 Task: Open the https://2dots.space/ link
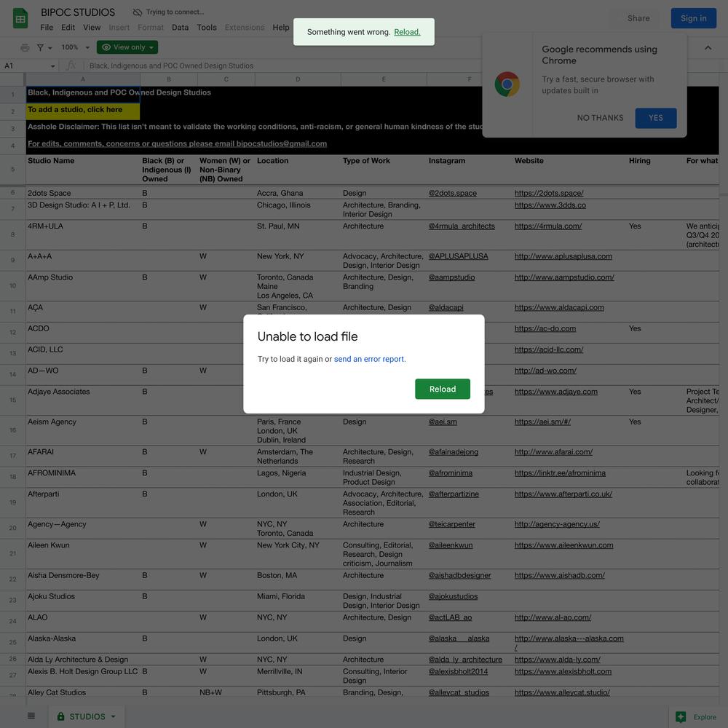pos(549,193)
